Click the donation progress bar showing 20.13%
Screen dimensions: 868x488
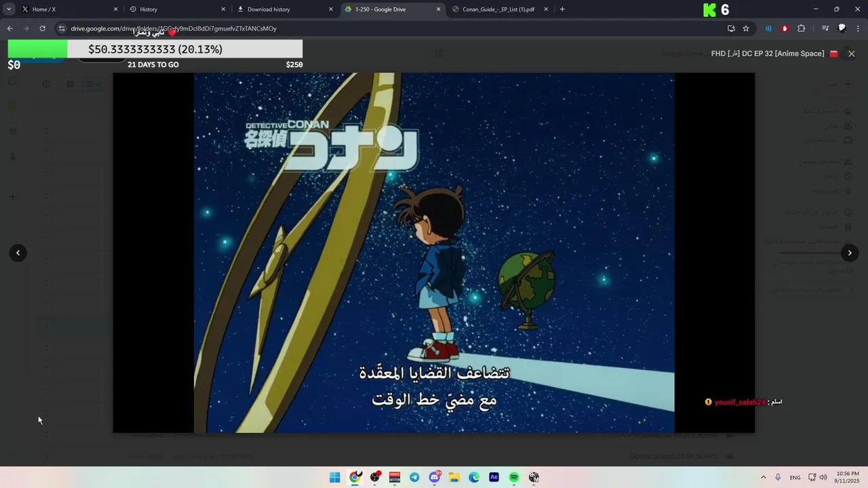[155, 49]
